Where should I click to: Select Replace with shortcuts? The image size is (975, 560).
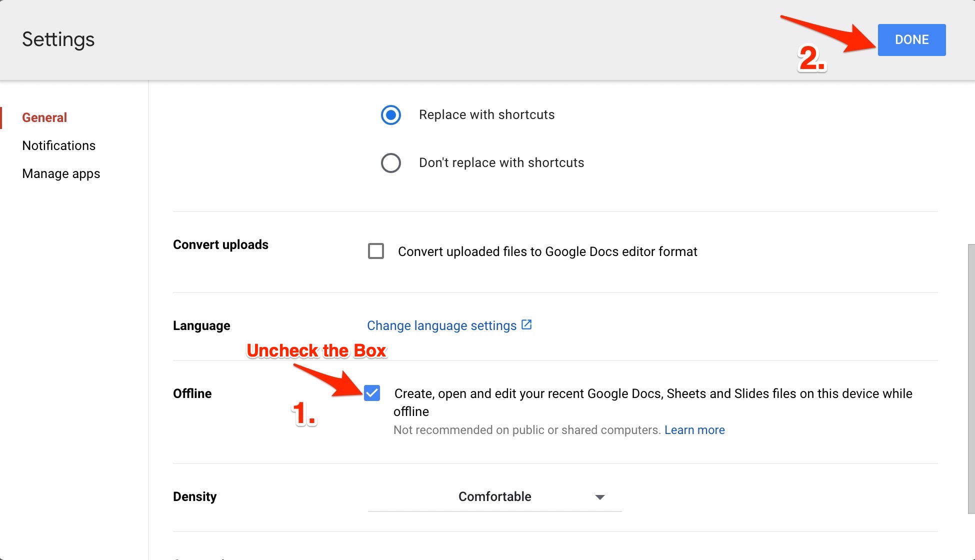pyautogui.click(x=391, y=115)
